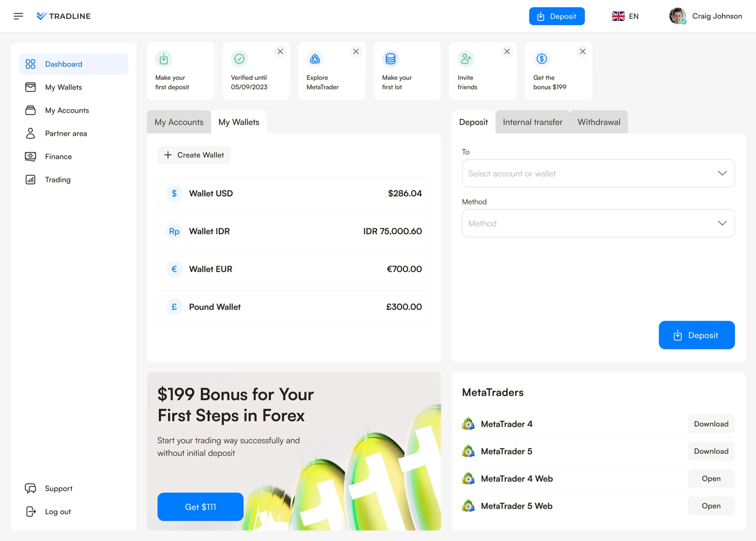The width and height of the screenshot is (756, 541).
Task: Click the Create Wallet button
Action: tap(194, 155)
